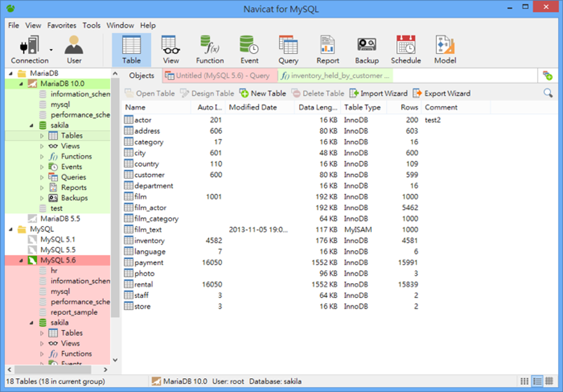Viewport: 563px width, 392px height.
Task: Click the add-tab icon beside tabs
Action: pos(548,76)
